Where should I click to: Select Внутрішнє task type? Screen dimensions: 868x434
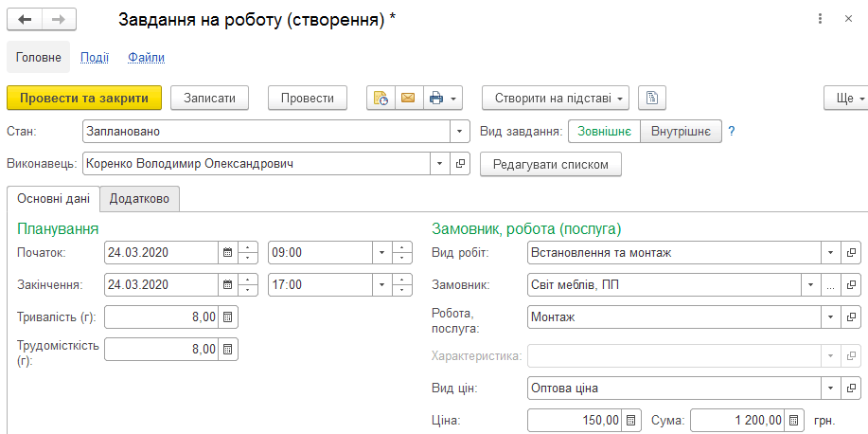681,132
